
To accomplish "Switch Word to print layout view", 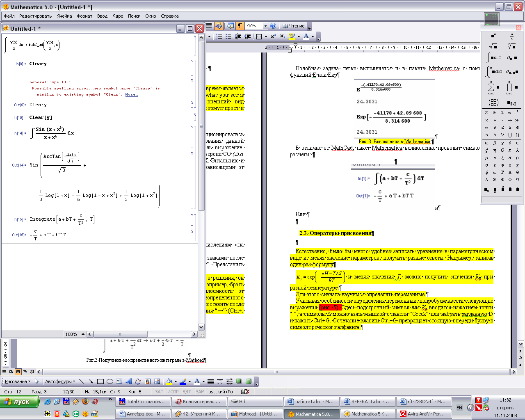I will [x=18, y=372].
